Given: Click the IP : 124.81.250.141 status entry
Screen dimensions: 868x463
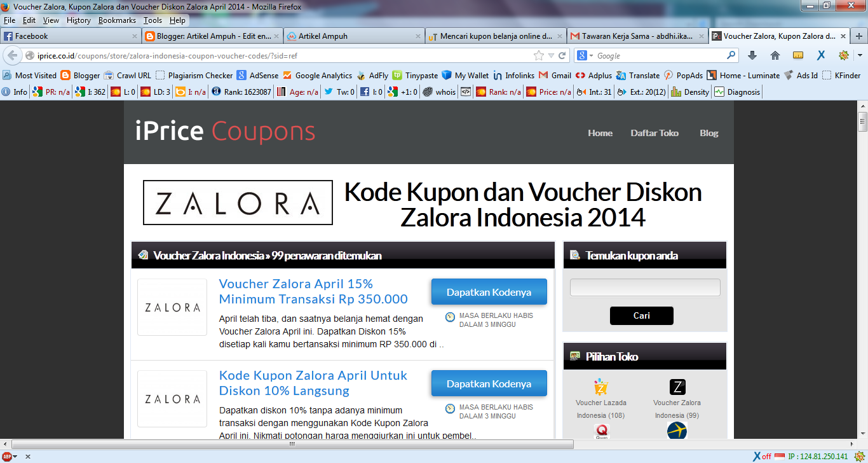Looking at the screenshot, I should 818,457.
